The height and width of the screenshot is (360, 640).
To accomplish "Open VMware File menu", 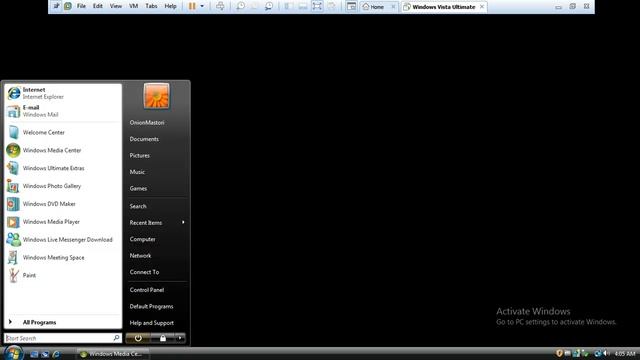I will point(81,6).
